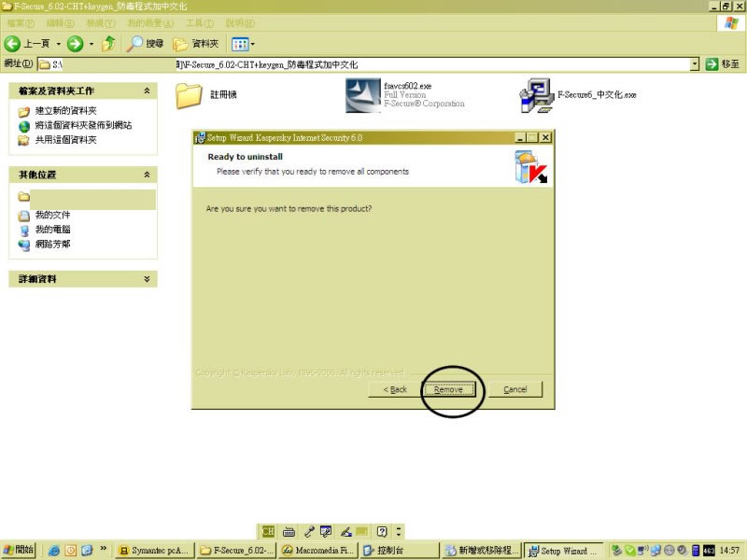This screenshot has height=560, width=747.
Task: Click the 開始 Start button
Action: (19, 550)
